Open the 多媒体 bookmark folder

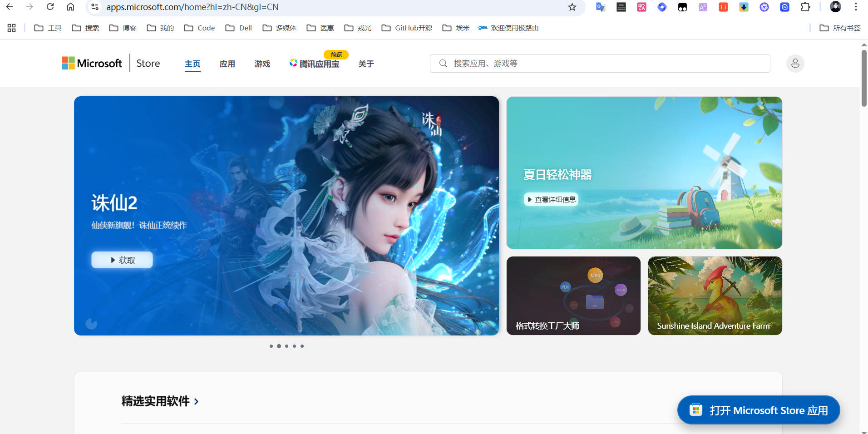click(x=280, y=28)
